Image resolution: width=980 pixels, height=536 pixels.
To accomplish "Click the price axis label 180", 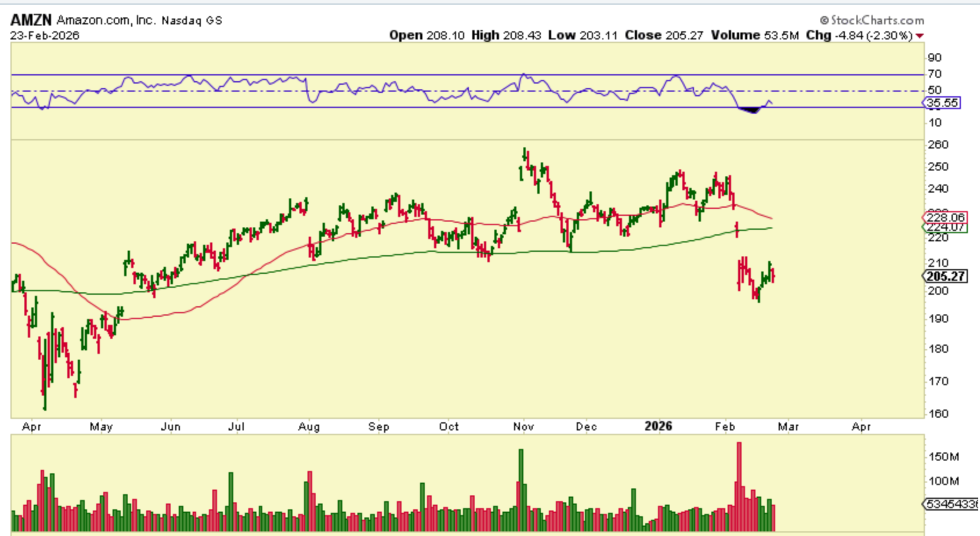I will point(938,349).
